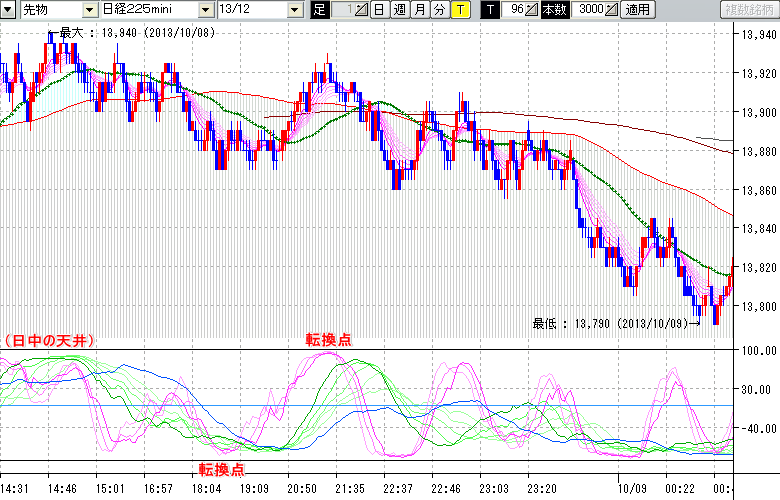The height and width of the screenshot is (500, 780).
Task: Click the 本数 bar count label
Action: click(553, 10)
